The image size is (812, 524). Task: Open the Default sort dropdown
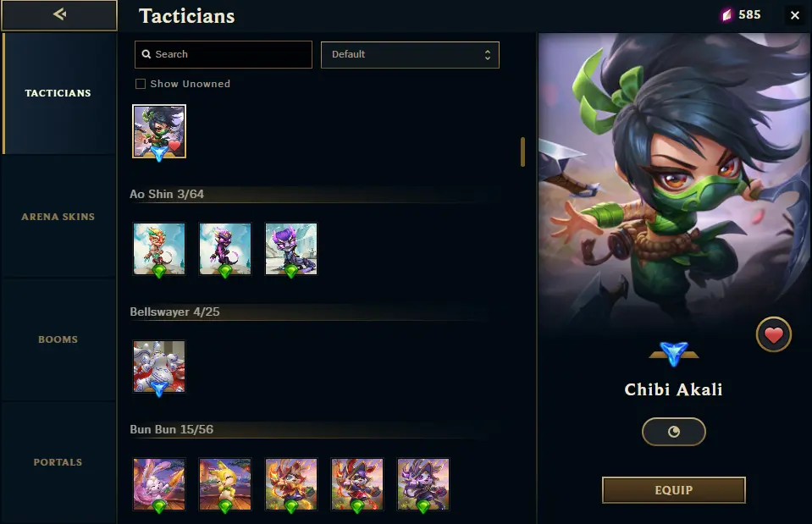click(410, 55)
